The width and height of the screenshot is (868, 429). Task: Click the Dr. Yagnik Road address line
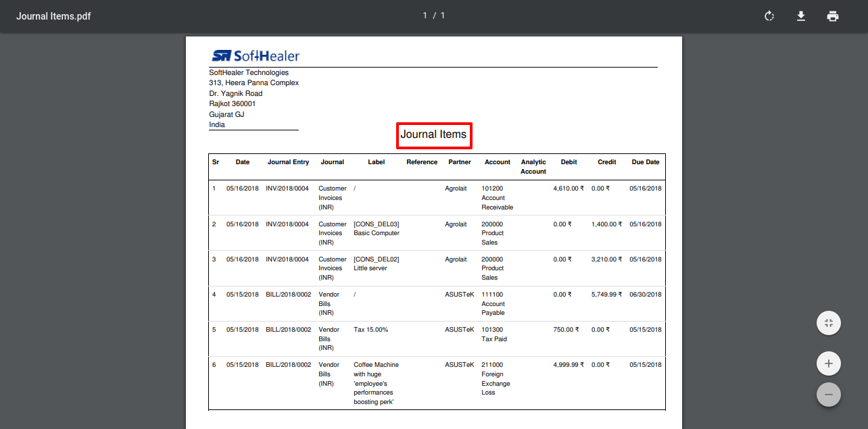coord(236,93)
